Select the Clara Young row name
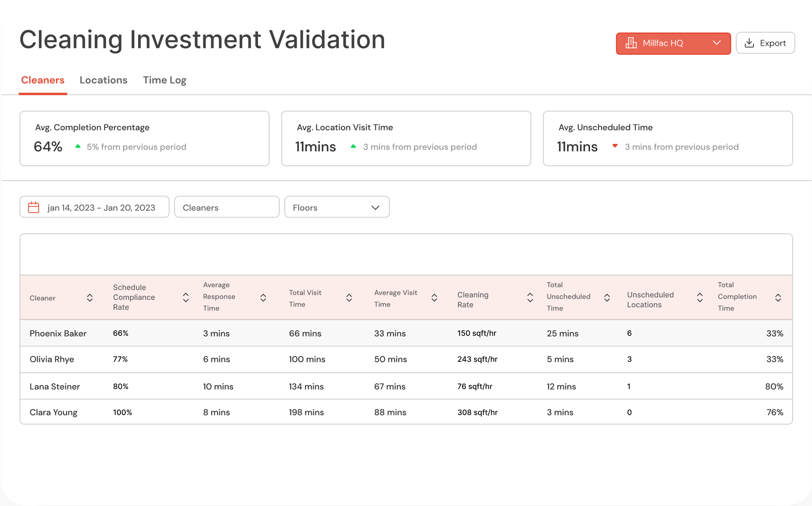The height and width of the screenshot is (506, 812). [x=54, y=413]
